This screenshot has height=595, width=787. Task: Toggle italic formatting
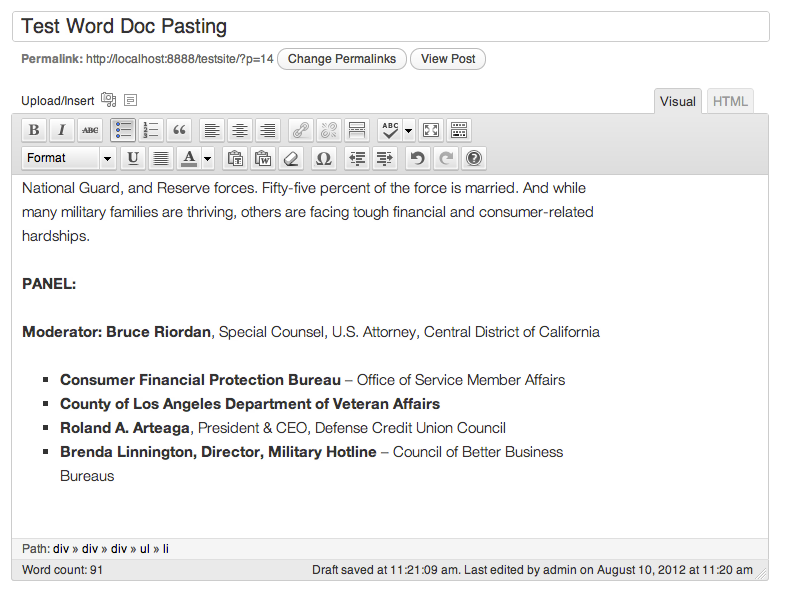pos(62,130)
